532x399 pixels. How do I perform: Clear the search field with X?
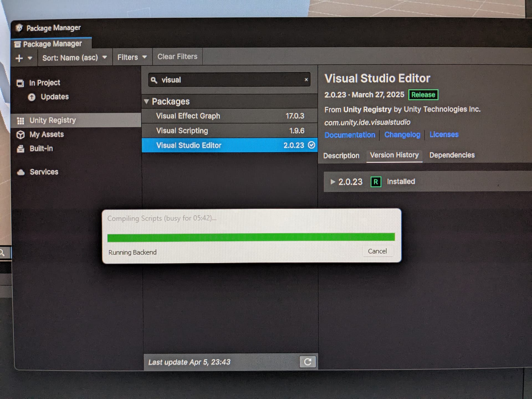306,80
